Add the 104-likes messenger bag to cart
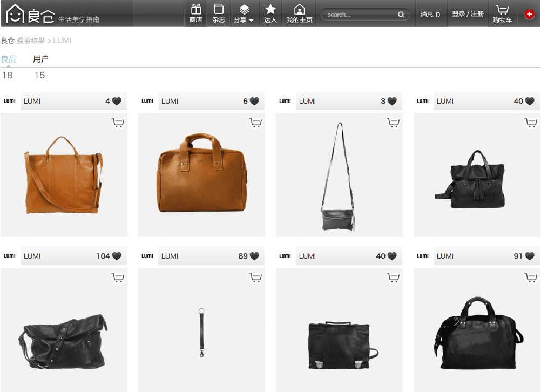Viewport: 541px width, 392px height. coord(118,278)
